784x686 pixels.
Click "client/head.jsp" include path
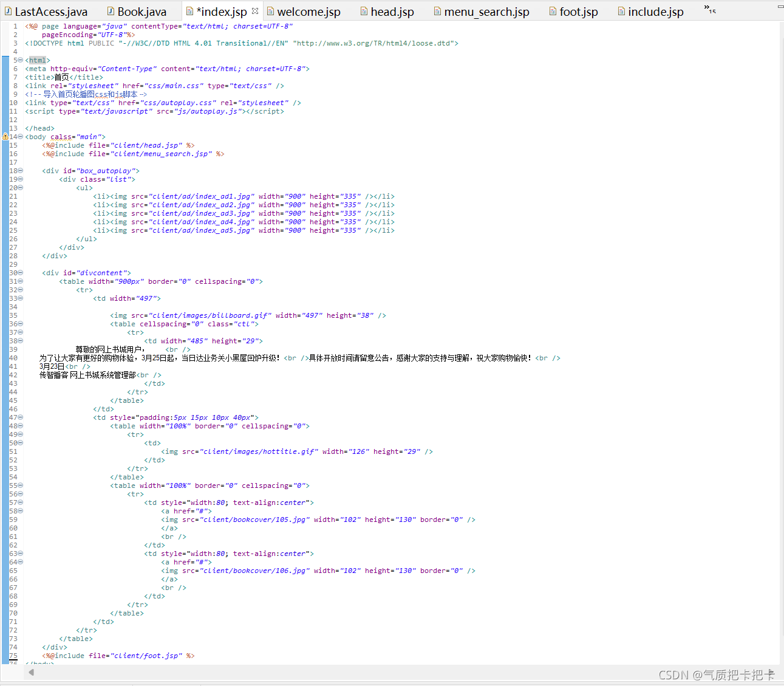[x=146, y=145]
